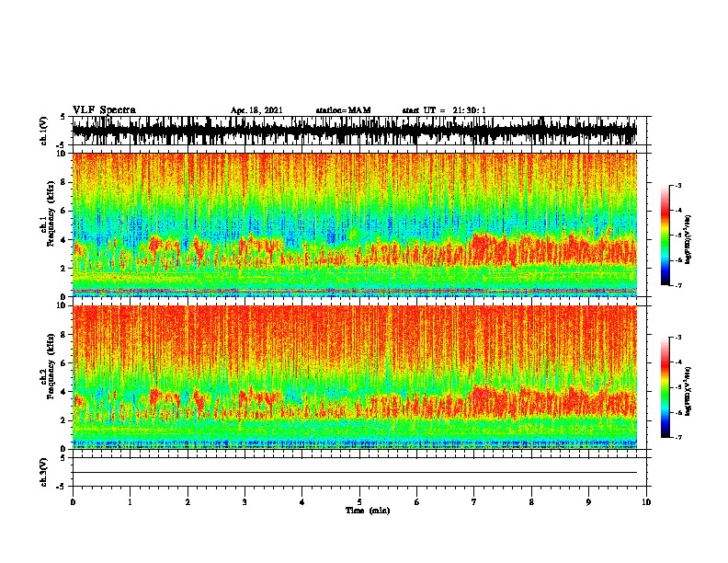Click time axis tick label '5'
Image resolution: width=728 pixels, height=563 pixels.
click(x=359, y=502)
